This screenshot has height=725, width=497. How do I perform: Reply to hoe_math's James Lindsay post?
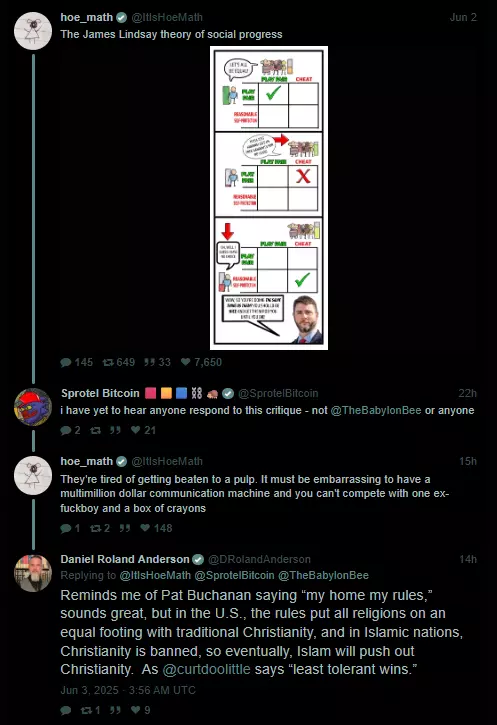[x=66, y=362]
